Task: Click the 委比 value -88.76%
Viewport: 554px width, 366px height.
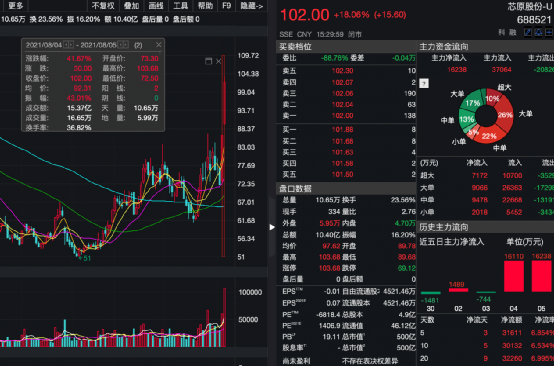Action: [334, 58]
